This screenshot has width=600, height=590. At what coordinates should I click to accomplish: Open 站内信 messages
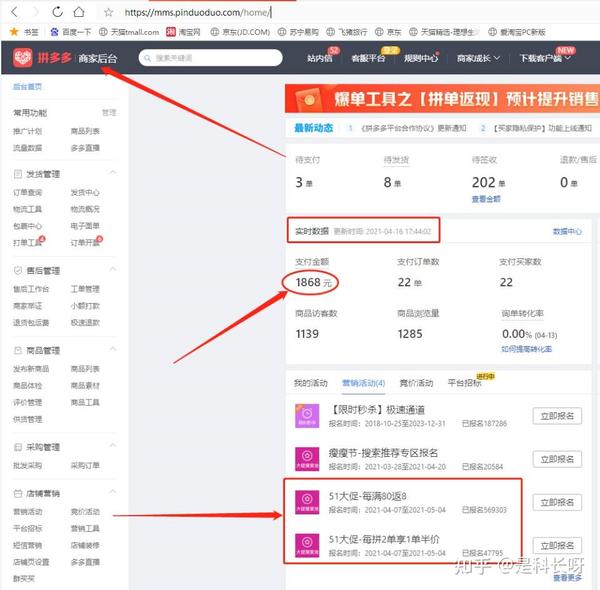[320, 58]
